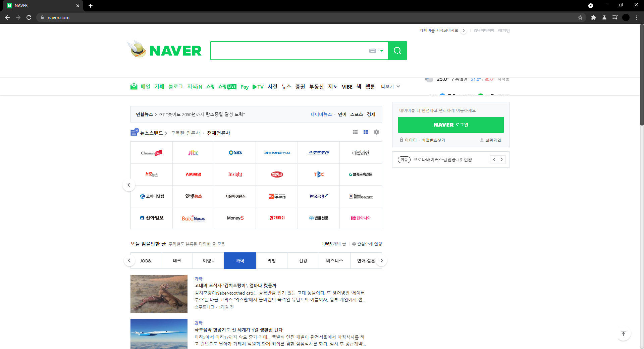644x349 pixels.
Task: Open 카페 from the service menu
Action: [x=159, y=87]
